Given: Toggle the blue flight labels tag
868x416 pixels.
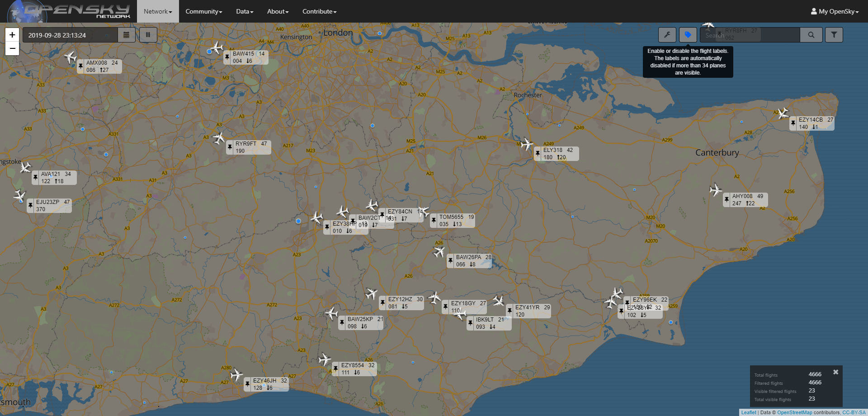Looking at the screenshot, I should pyautogui.click(x=689, y=34).
